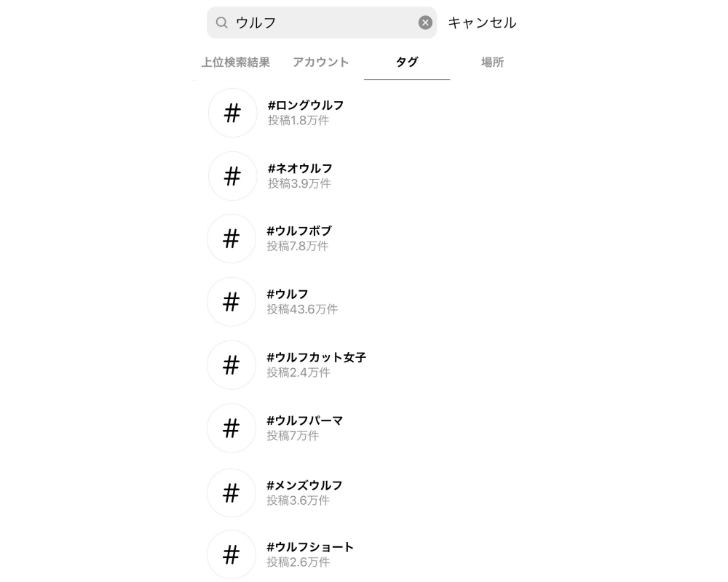728x582 pixels.
Task: Focus the search field containing ウルフ
Action: [321, 23]
